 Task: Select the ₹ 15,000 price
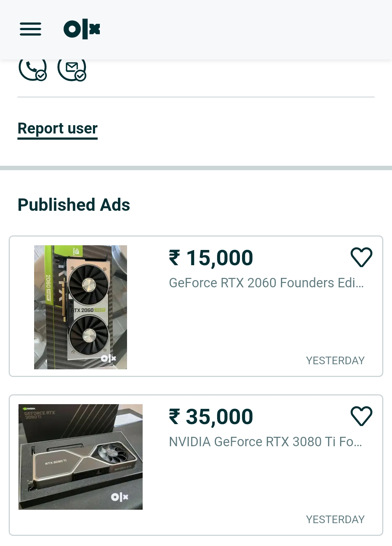point(211,258)
